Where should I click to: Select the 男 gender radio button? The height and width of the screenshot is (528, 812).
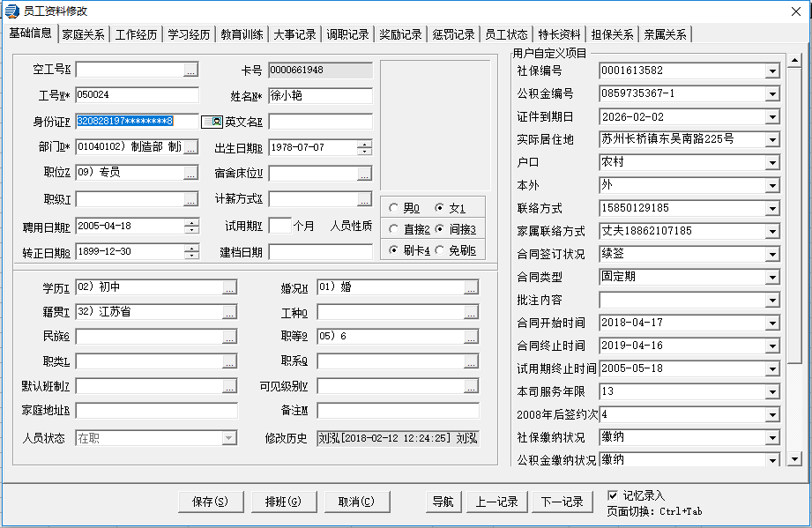[x=394, y=208]
